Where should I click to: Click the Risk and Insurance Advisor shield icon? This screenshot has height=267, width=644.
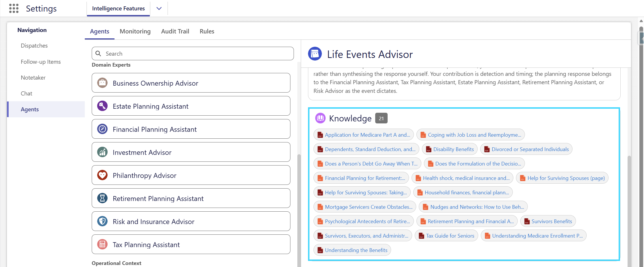coord(102,221)
